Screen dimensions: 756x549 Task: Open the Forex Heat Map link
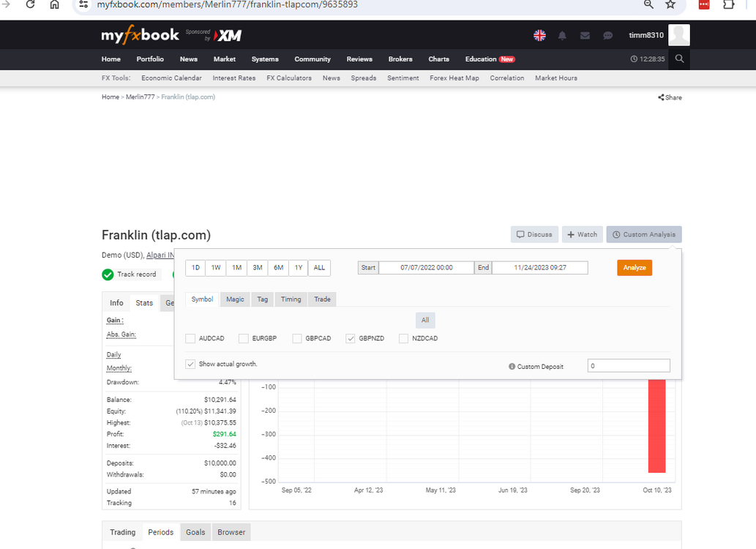454,78
